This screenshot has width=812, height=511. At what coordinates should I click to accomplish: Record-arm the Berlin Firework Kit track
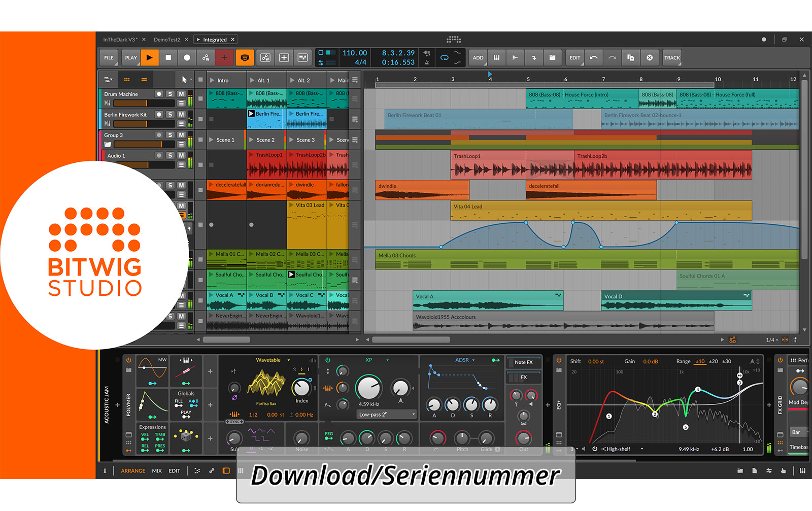click(159, 115)
